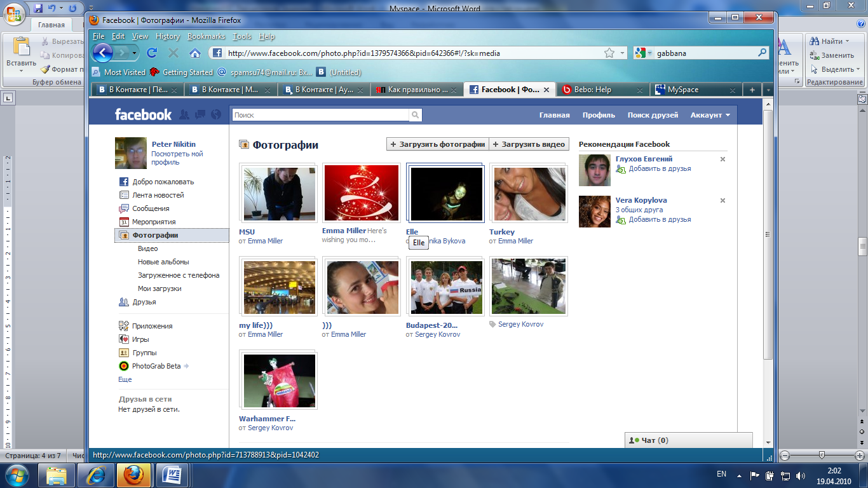Open messages icon in Facebook header
The image size is (868, 488).
[x=200, y=115]
